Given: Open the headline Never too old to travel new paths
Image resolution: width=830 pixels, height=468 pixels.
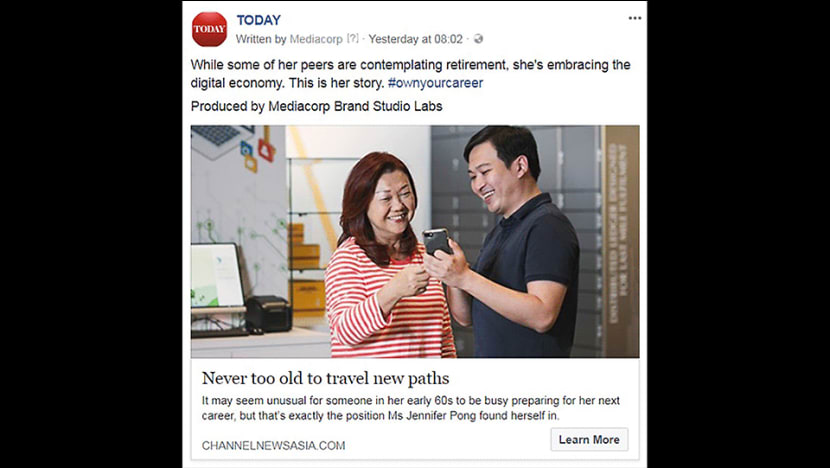Looking at the screenshot, I should pyautogui.click(x=325, y=379).
